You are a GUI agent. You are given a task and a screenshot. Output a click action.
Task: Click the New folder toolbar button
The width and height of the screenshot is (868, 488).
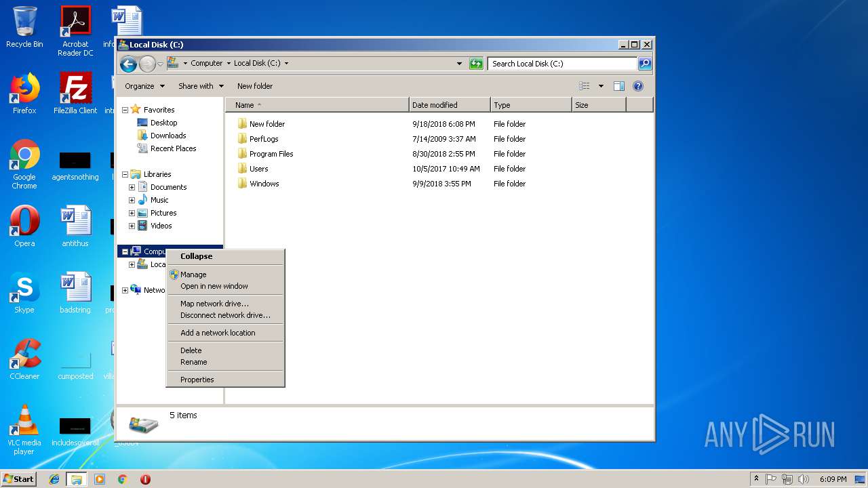pos(255,86)
